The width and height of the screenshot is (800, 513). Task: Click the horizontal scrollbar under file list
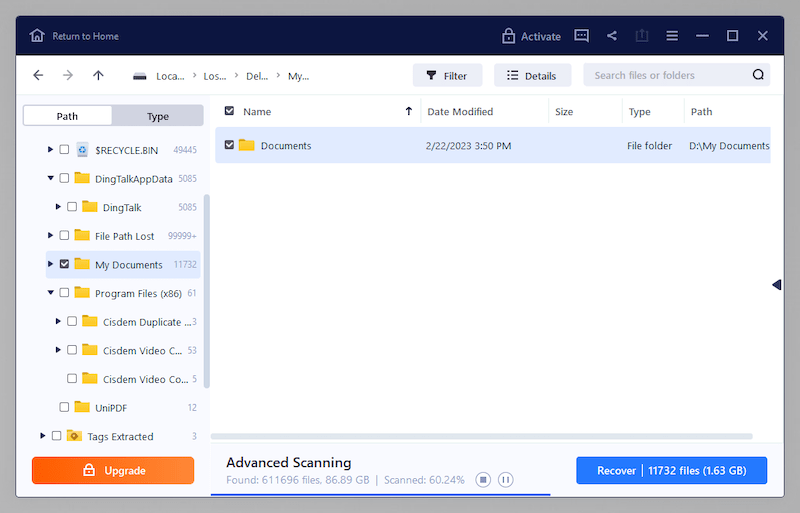tap(482, 436)
